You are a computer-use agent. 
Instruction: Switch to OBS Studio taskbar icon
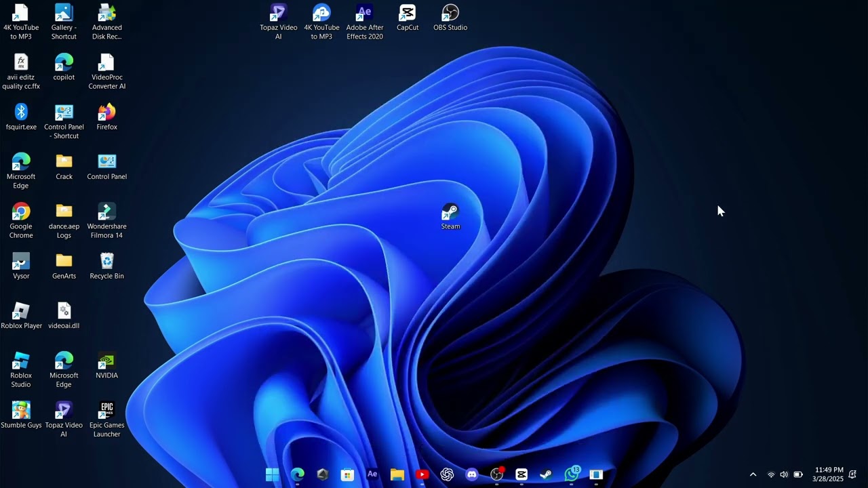click(497, 474)
